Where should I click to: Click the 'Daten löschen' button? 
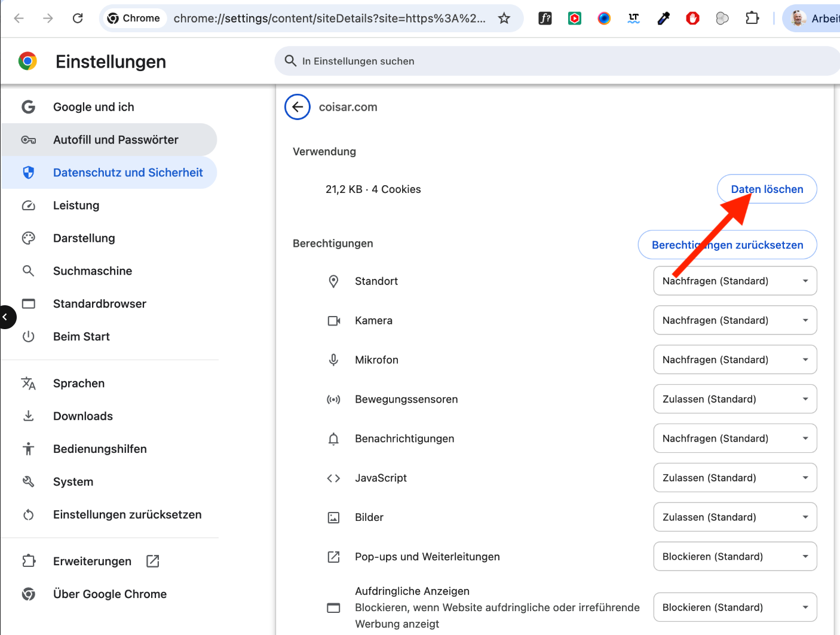767,189
